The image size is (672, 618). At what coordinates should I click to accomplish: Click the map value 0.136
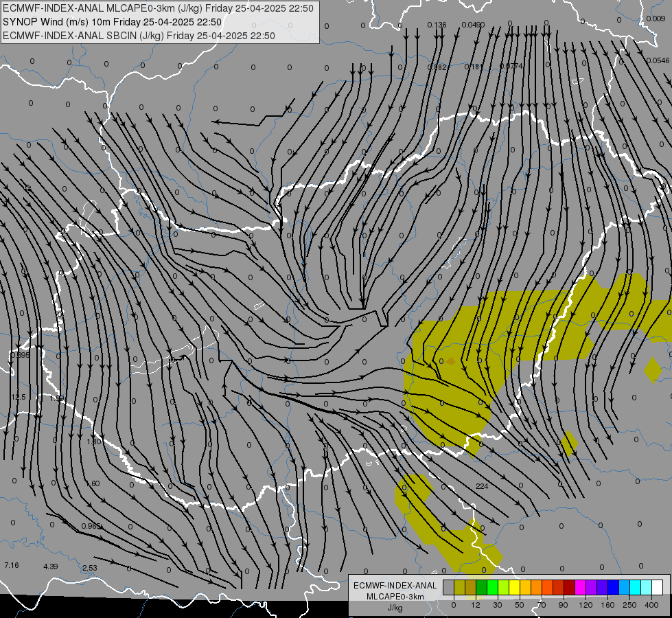coord(437,25)
